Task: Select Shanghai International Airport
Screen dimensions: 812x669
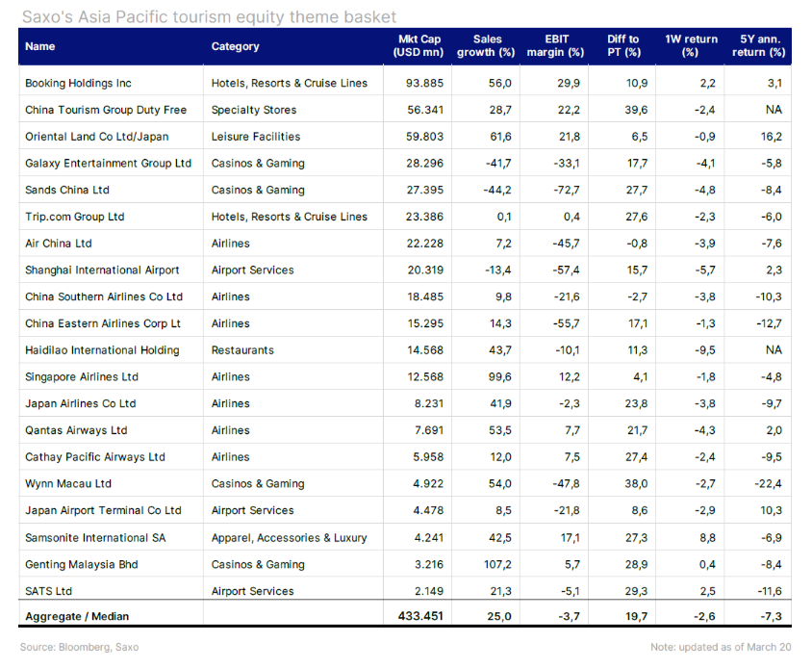Action: point(102,270)
